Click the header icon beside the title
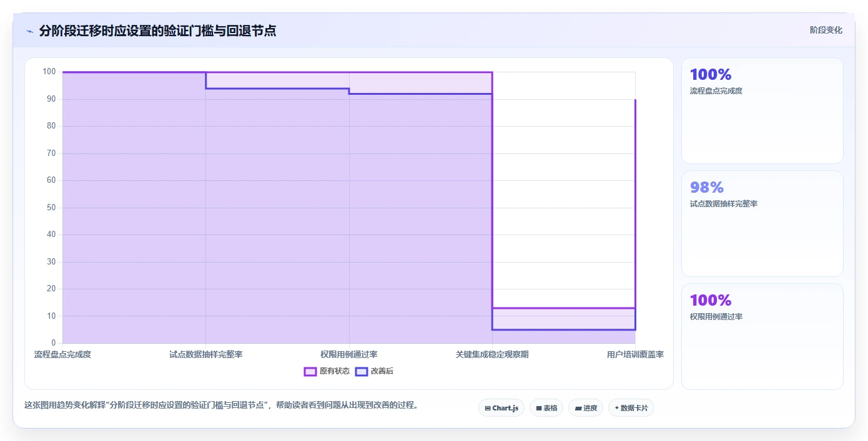The height and width of the screenshot is (441, 868). (x=29, y=31)
